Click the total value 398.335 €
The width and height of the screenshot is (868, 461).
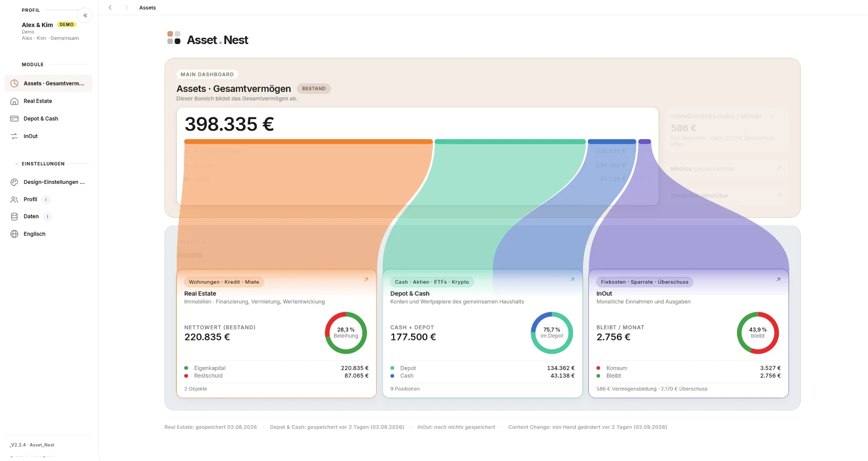[229, 124]
